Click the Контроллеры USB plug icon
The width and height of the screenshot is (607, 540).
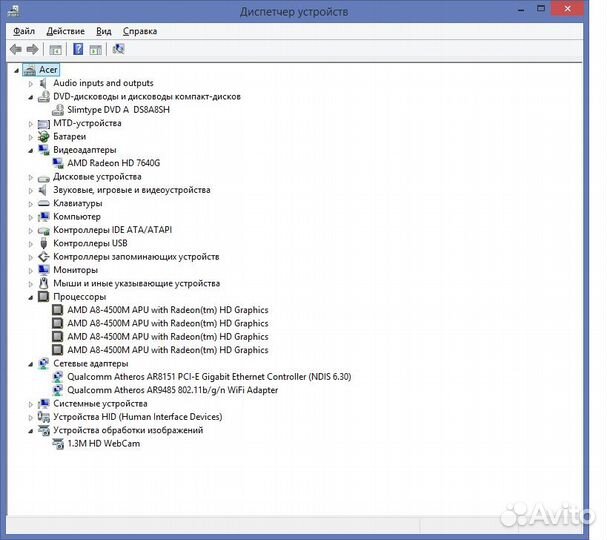(x=44, y=243)
